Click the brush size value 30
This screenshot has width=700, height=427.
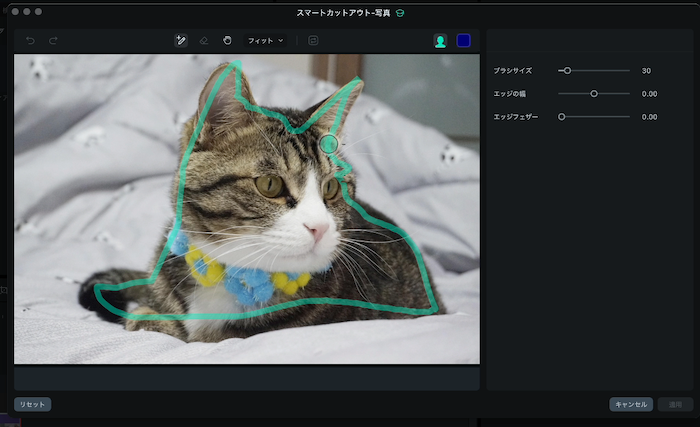pos(646,71)
